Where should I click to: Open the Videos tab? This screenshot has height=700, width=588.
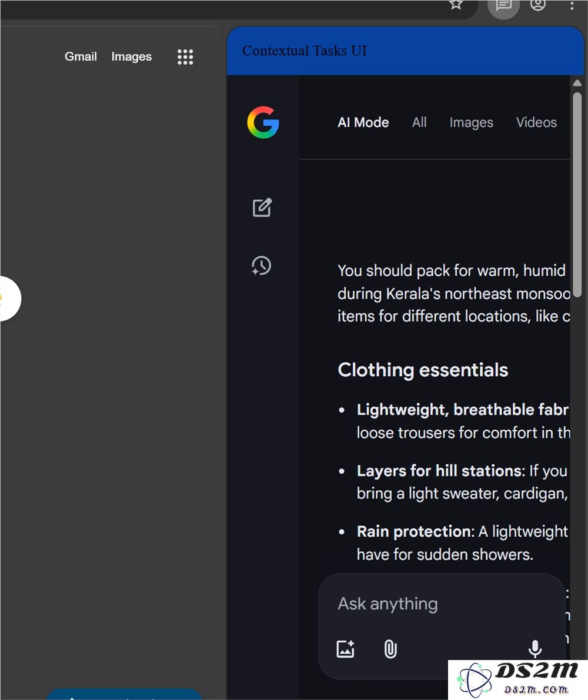pyautogui.click(x=536, y=122)
